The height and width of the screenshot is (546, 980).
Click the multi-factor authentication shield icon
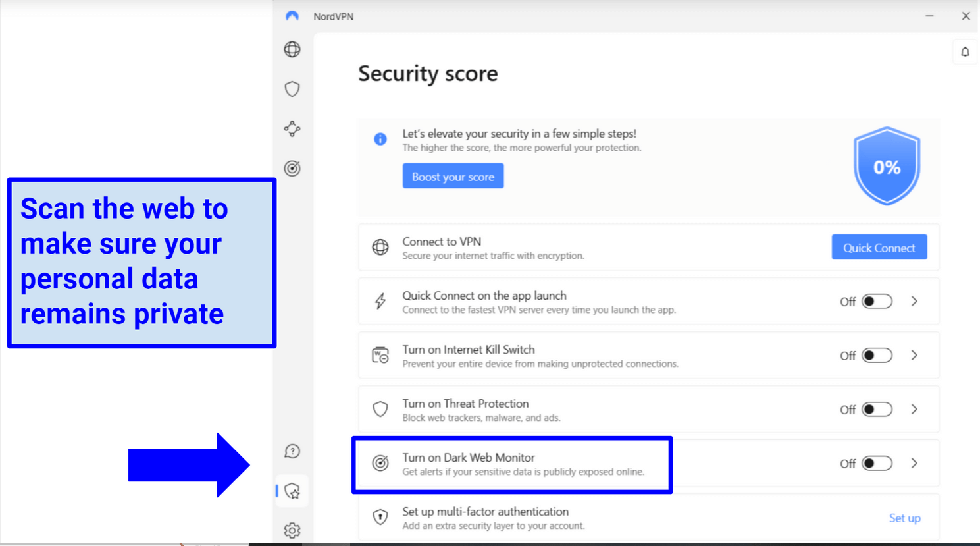point(380,517)
